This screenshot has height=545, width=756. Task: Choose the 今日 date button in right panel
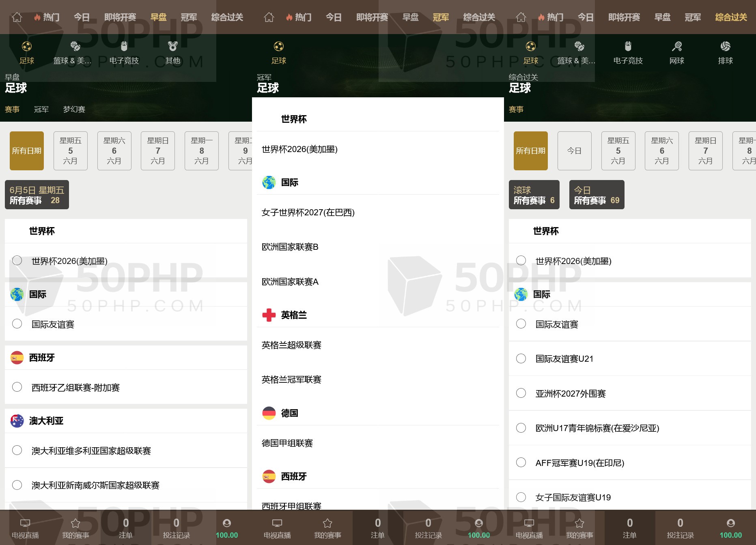(x=574, y=151)
